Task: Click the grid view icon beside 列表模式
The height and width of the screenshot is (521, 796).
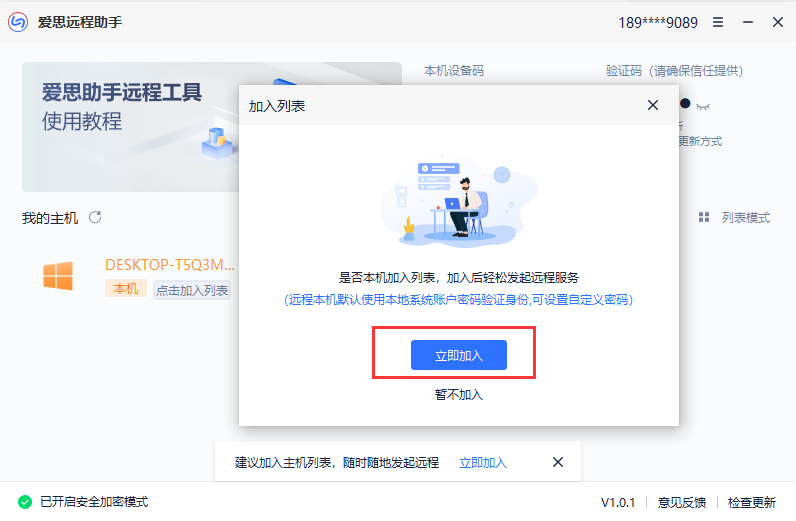Action: point(704,217)
